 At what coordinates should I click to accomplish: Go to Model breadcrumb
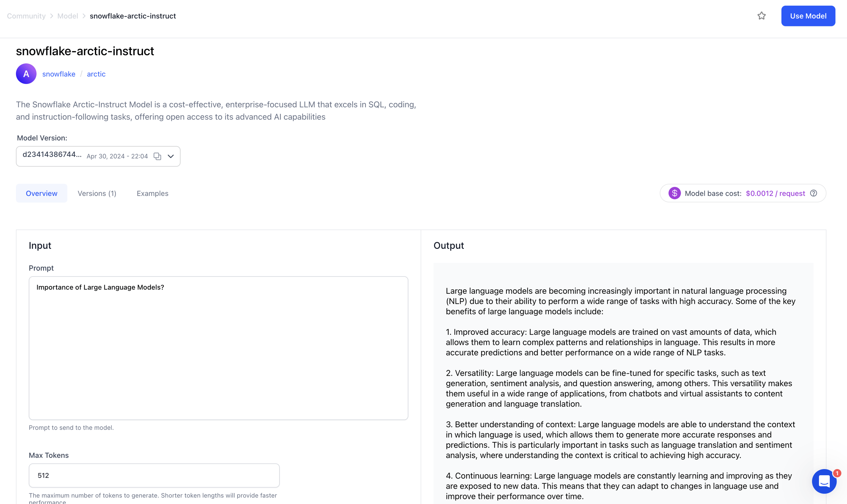point(68,16)
